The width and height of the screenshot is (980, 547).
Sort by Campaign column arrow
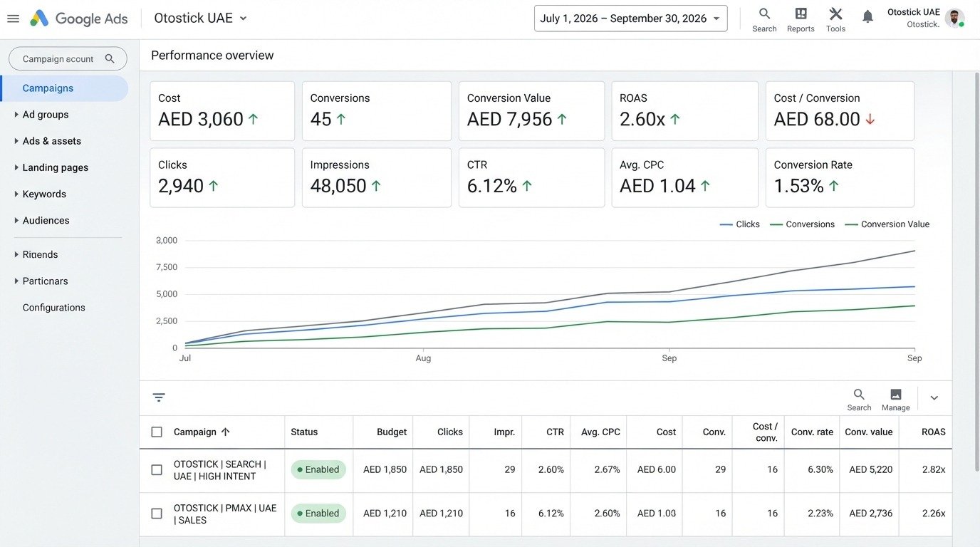(x=226, y=432)
